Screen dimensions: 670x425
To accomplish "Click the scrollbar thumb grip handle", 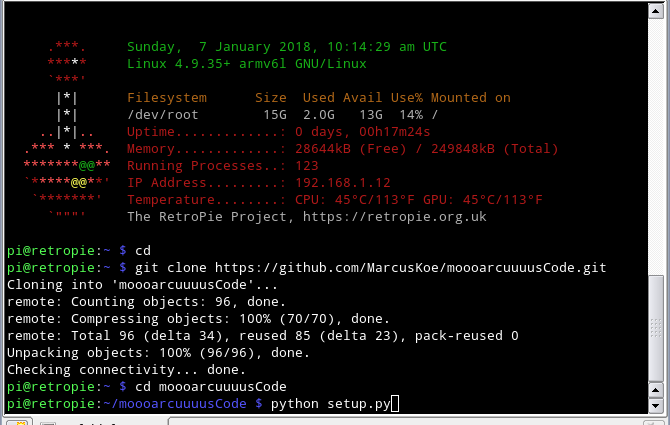I will [655, 328].
